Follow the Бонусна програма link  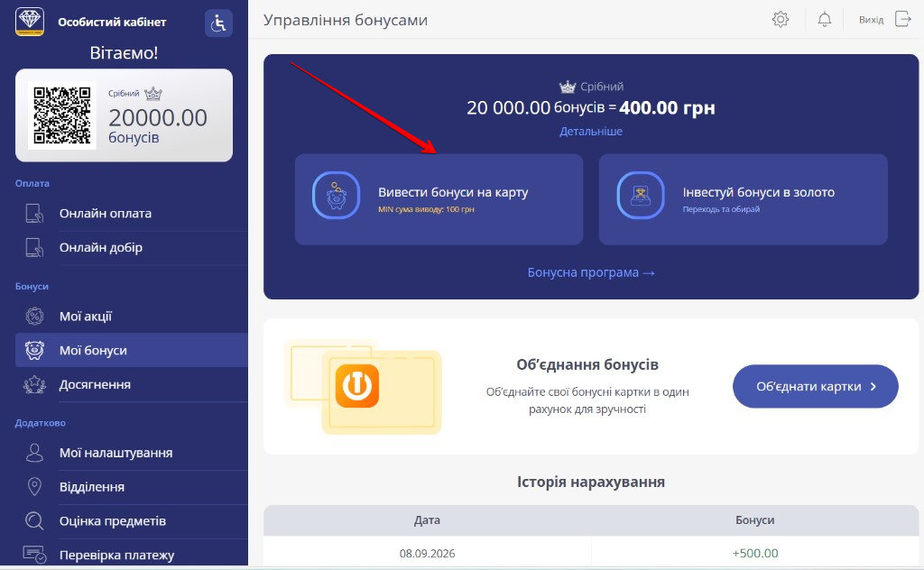[591, 272]
